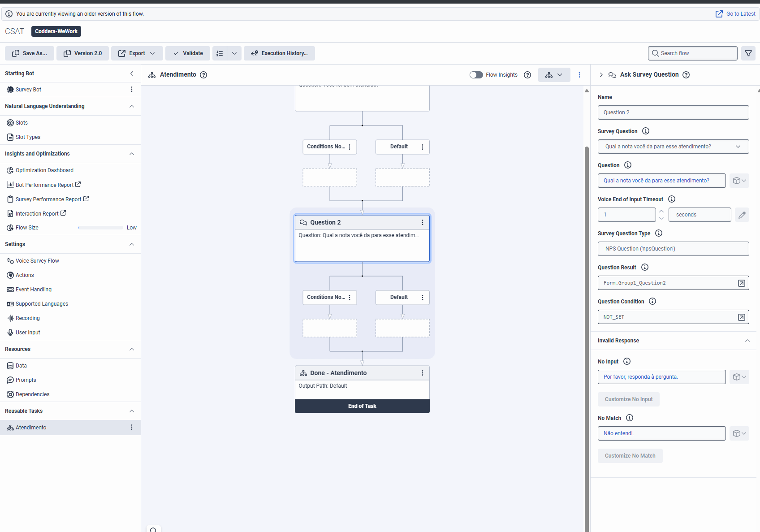Screen dimensions: 760x532
Task: Click the canvas vertical scrollbar
Action: 587,338
